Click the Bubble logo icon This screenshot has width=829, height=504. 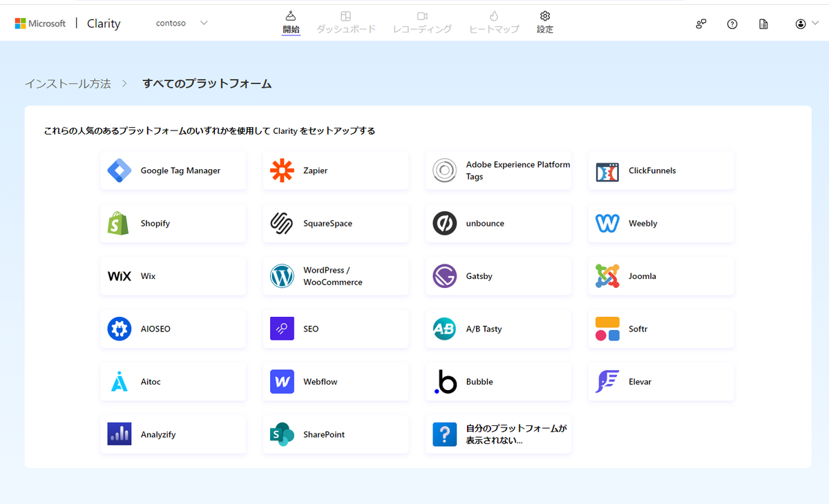(x=446, y=382)
